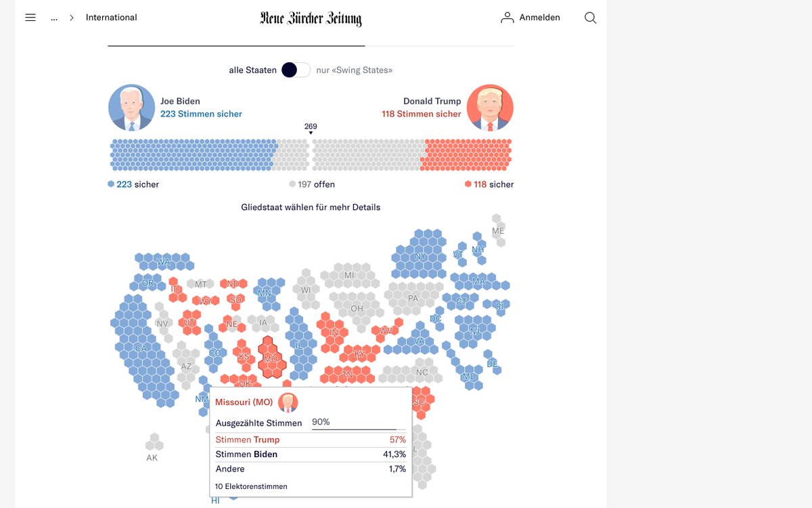Click the Anmelden login link

(x=539, y=18)
